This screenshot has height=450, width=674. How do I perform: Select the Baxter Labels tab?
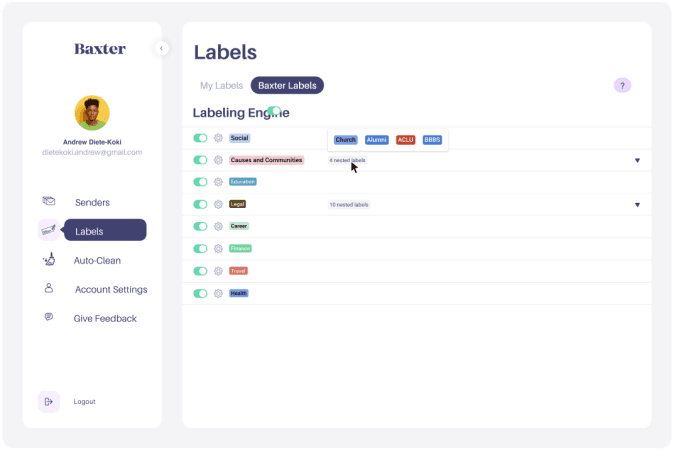click(287, 86)
